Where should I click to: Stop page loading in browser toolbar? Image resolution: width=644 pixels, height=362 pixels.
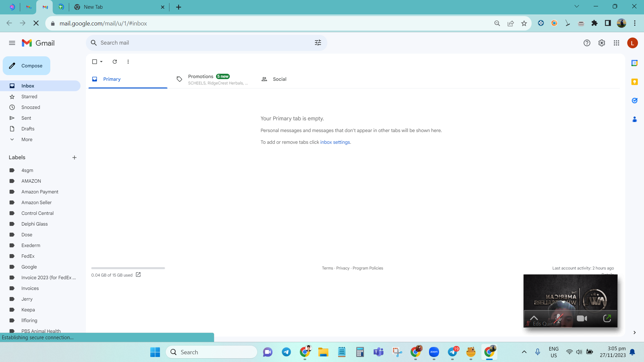point(36,23)
